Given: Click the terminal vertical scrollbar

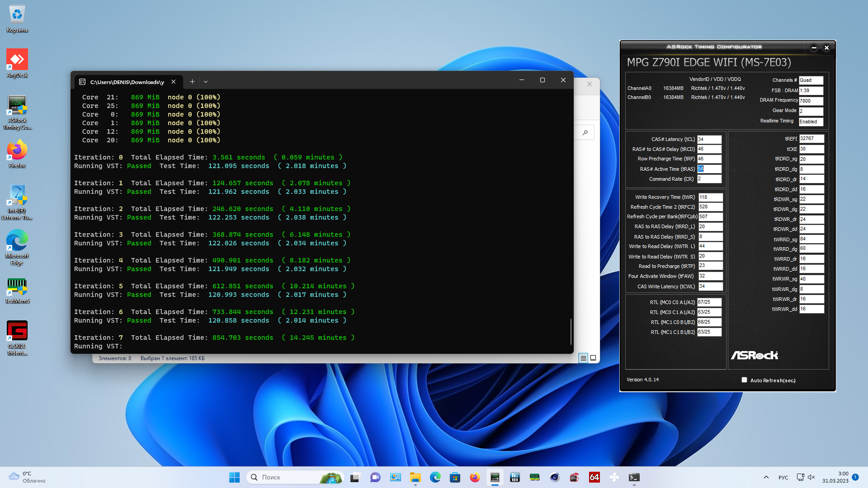Looking at the screenshot, I should pos(571,332).
